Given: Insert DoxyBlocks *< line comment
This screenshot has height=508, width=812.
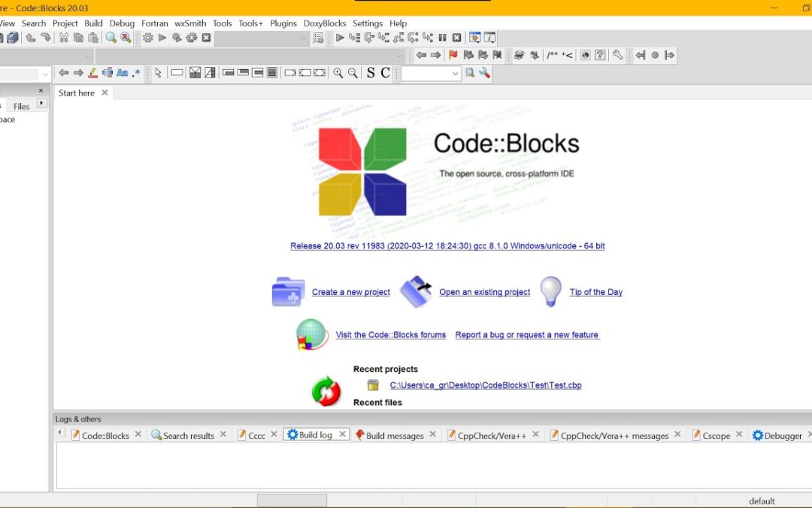Looking at the screenshot, I should point(568,55).
